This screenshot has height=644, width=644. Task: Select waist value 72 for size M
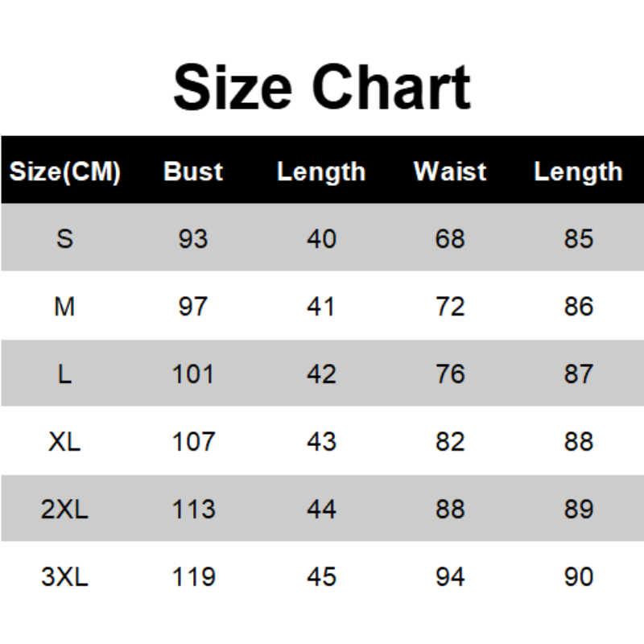pos(450,307)
